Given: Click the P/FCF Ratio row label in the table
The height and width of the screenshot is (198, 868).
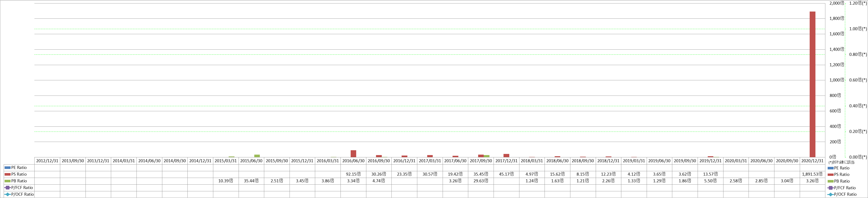Looking at the screenshot, I should coord(19,188).
